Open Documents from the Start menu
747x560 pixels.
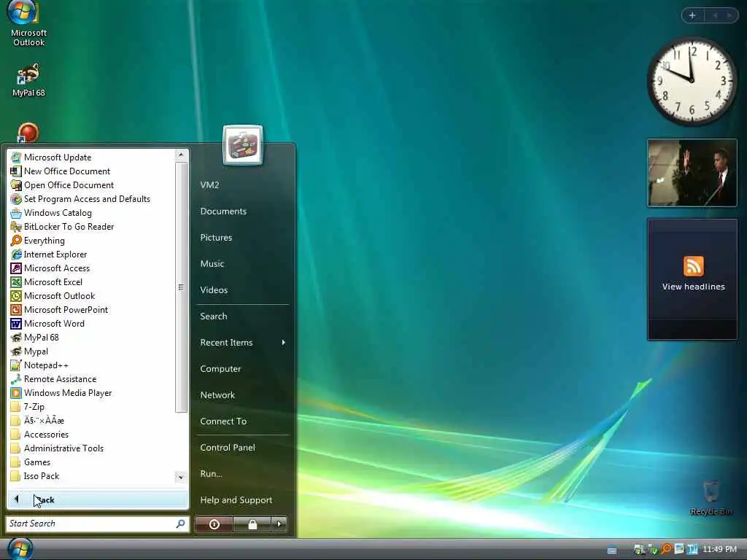pyautogui.click(x=223, y=211)
